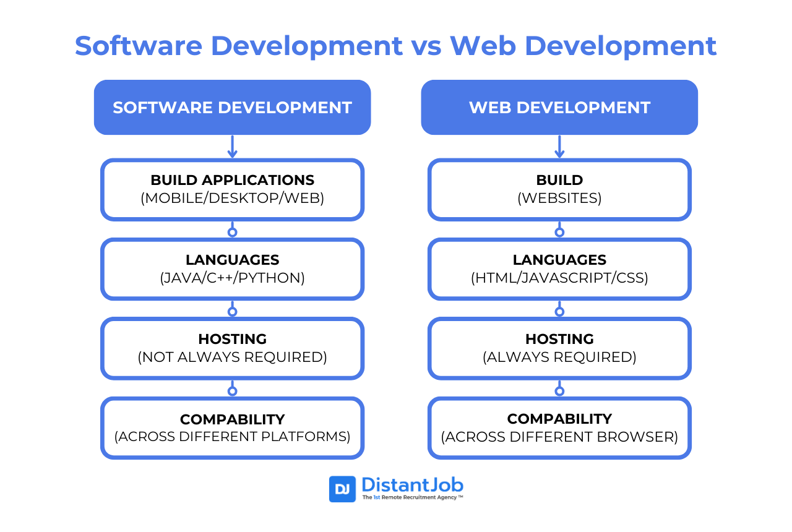Select the Web Development header box
Screen dimensions: 792x532
[x=559, y=107]
